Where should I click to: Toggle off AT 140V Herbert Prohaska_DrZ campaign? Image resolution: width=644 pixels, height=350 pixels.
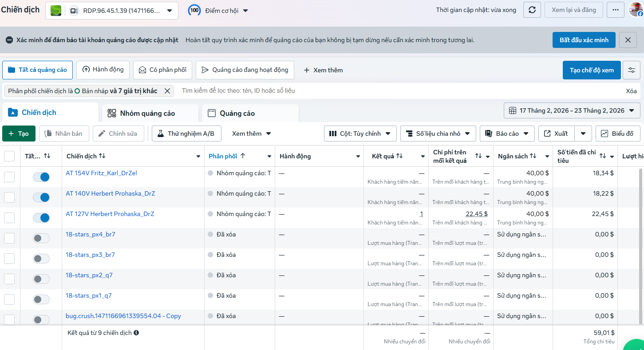tap(41, 197)
